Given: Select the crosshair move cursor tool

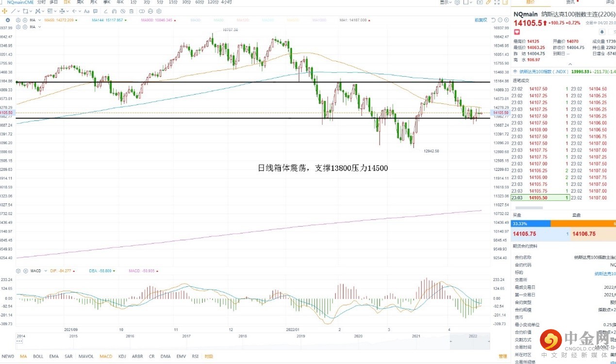Looking at the screenshot, I should click(x=4, y=11).
